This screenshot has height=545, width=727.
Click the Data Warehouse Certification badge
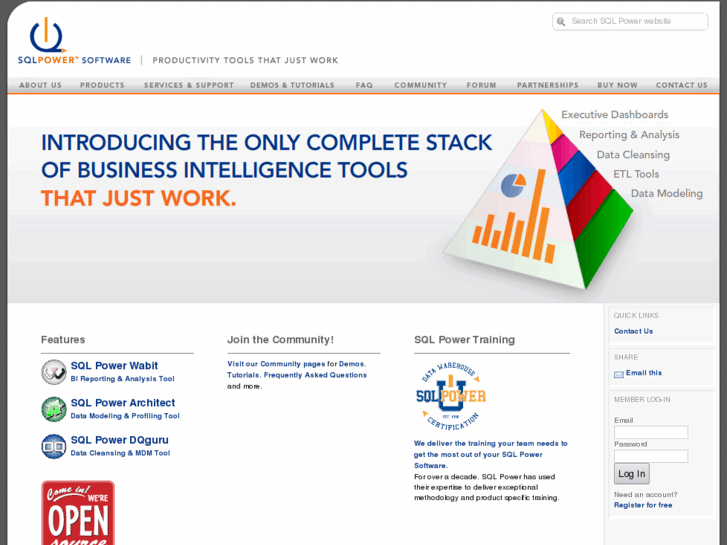tap(451, 397)
